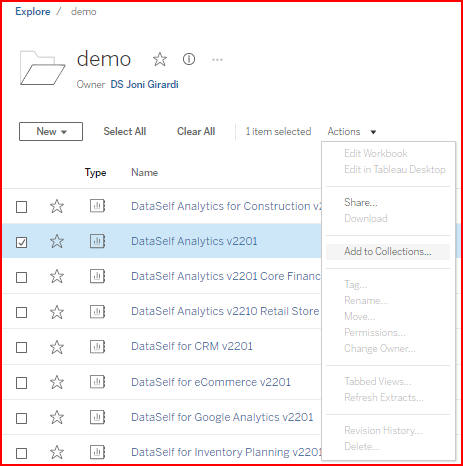Viewport: 463px width, 466px height.
Task: Star the DataSelf Analytics v2201 workbook
Action: pos(57,241)
